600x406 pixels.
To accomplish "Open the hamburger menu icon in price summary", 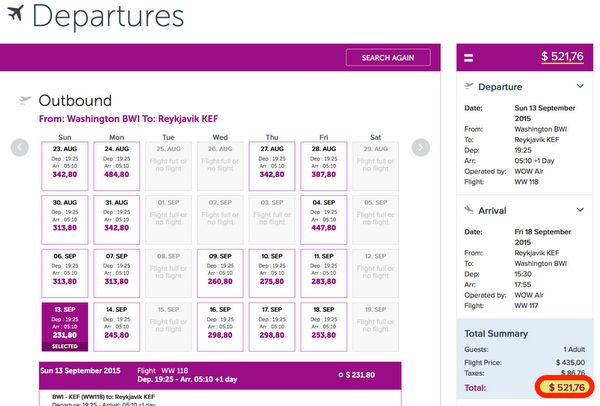I will pos(469,58).
